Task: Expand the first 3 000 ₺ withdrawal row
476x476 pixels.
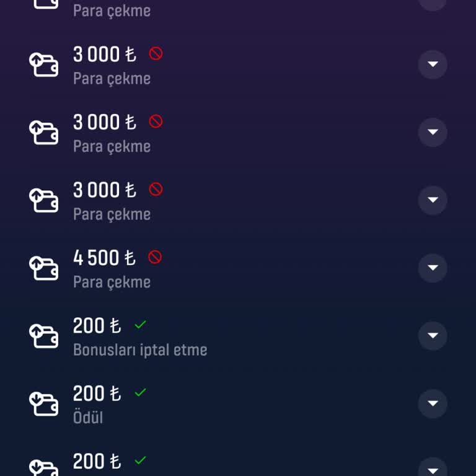Action: tap(433, 64)
